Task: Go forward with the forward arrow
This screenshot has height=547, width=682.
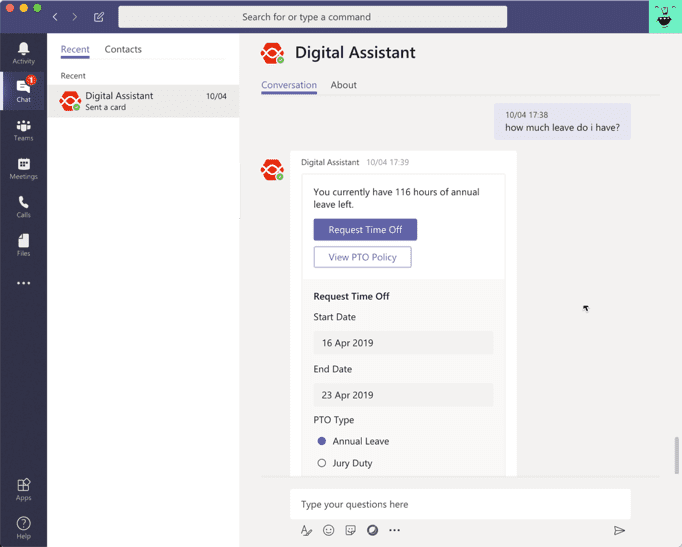Action: click(x=75, y=17)
